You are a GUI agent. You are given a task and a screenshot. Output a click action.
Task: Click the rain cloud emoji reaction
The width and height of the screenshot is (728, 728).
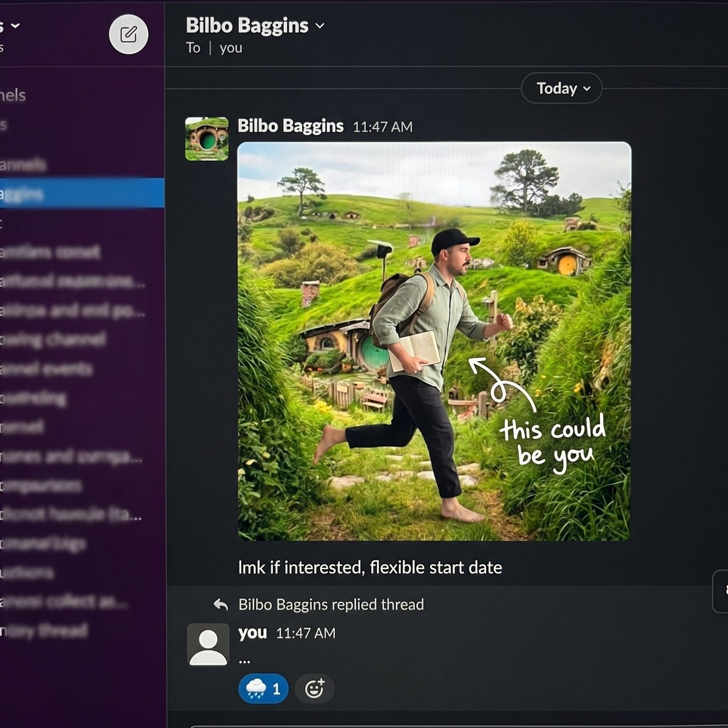click(263, 689)
